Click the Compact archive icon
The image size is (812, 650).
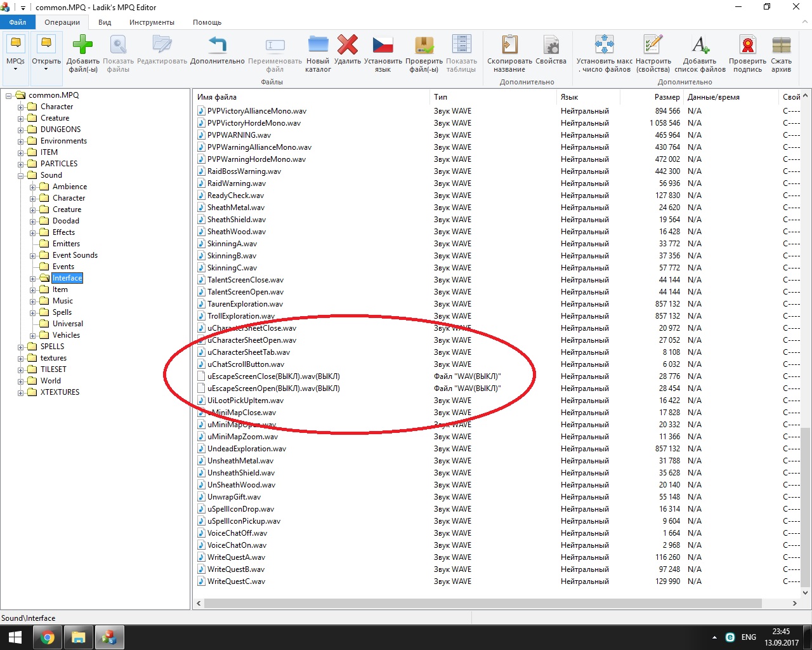(781, 46)
